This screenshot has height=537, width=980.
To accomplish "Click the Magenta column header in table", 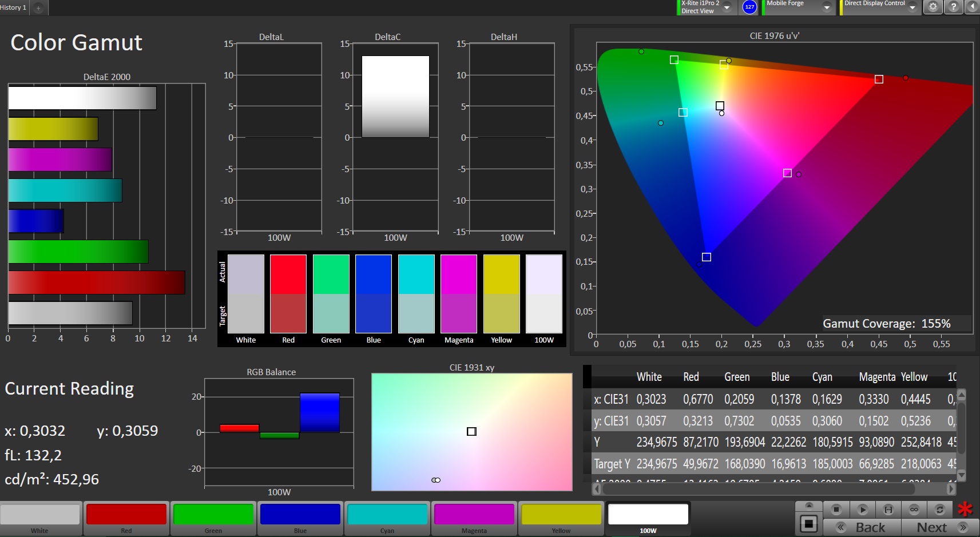I will (x=877, y=377).
